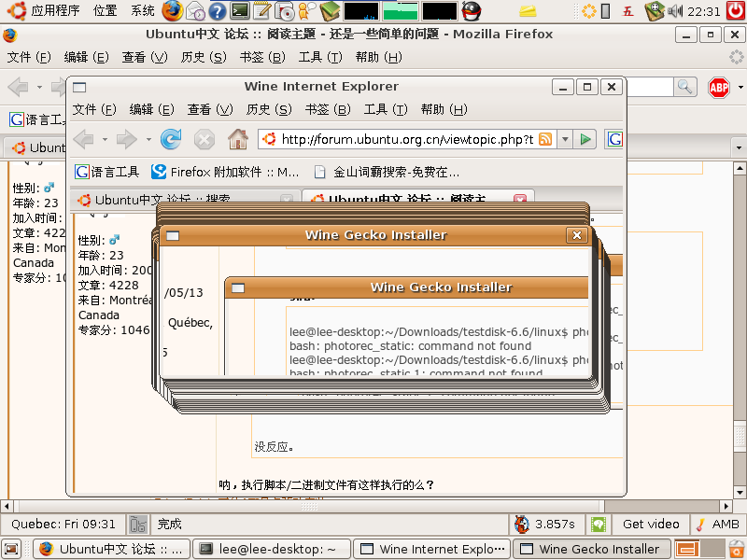The image size is (747, 560).
Task: Click the green Go arrow beside the address bar
Action: 585,139
